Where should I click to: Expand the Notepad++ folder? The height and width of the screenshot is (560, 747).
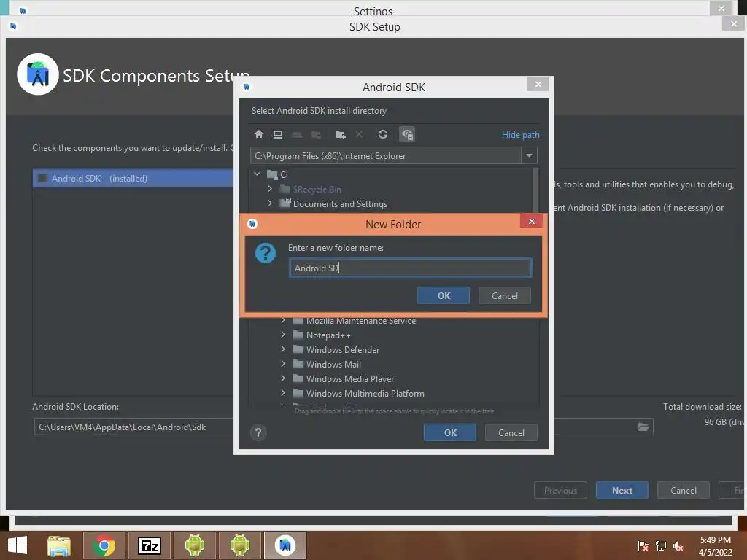point(283,335)
